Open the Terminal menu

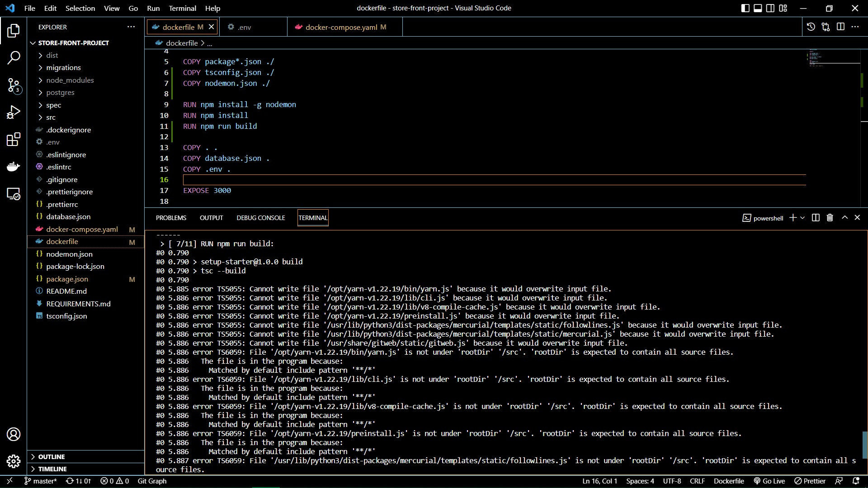182,8
